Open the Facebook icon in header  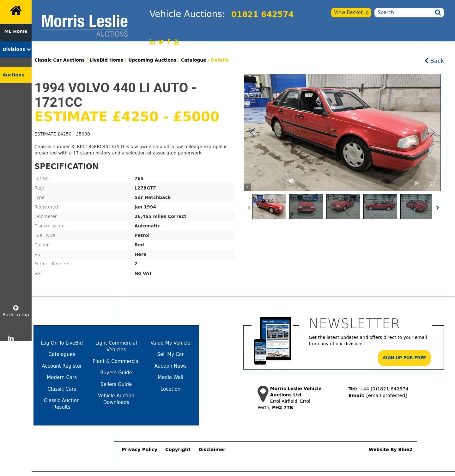click(169, 42)
